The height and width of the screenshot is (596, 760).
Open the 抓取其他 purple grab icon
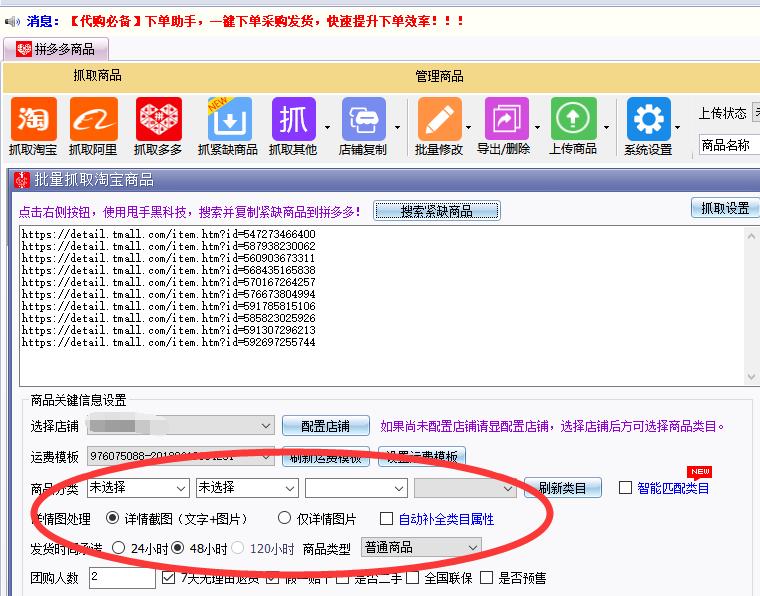pos(294,119)
